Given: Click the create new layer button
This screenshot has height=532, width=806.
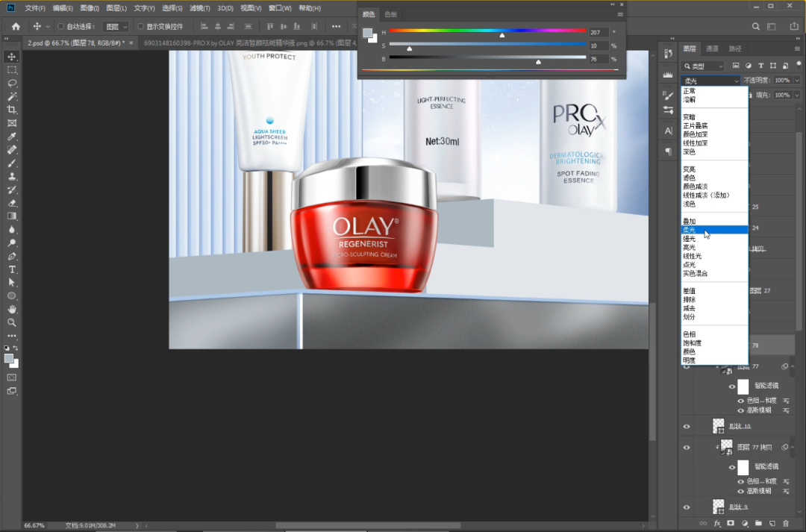Looking at the screenshot, I should [772, 524].
